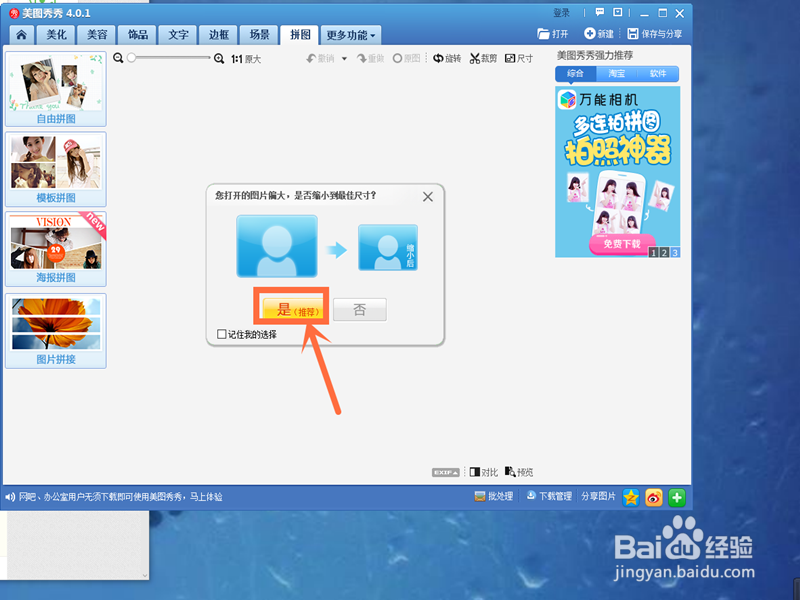Share to Weibo icon
Image resolution: width=800 pixels, height=600 pixels.
pos(654,497)
